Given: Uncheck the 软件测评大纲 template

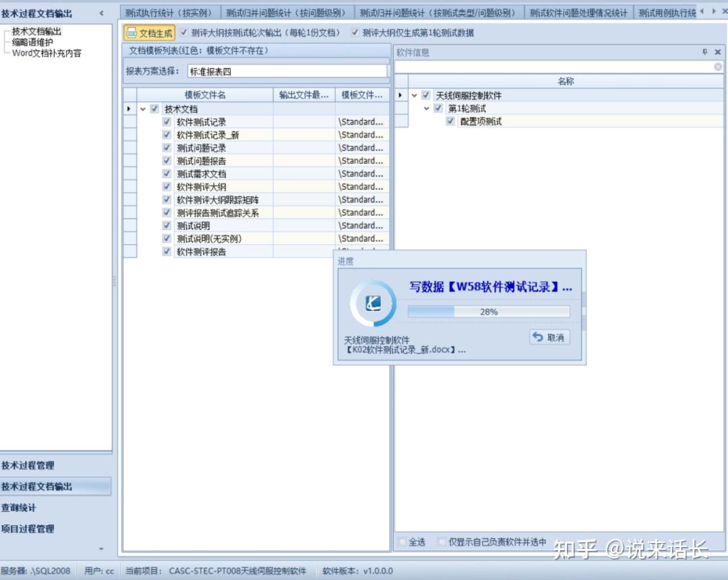Looking at the screenshot, I should (166, 186).
